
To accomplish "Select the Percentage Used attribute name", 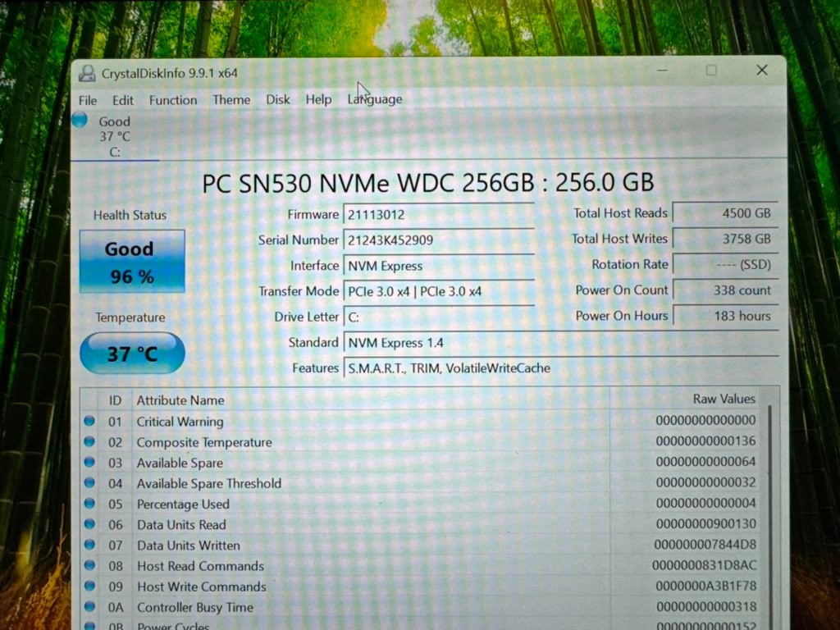I will pyautogui.click(x=183, y=504).
